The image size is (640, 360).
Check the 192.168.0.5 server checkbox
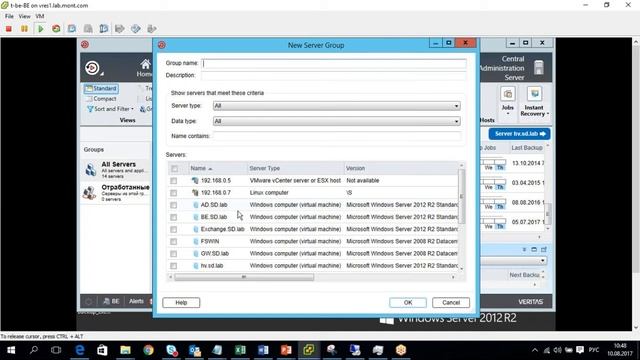coord(173,180)
